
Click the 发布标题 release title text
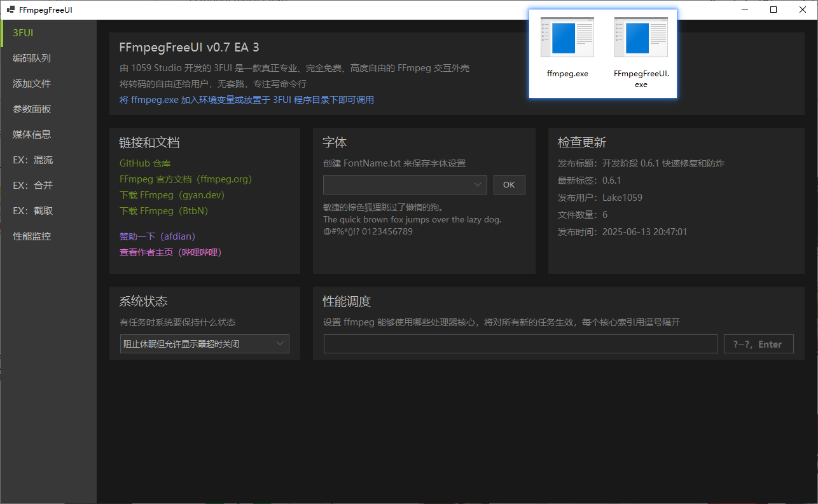(x=641, y=163)
